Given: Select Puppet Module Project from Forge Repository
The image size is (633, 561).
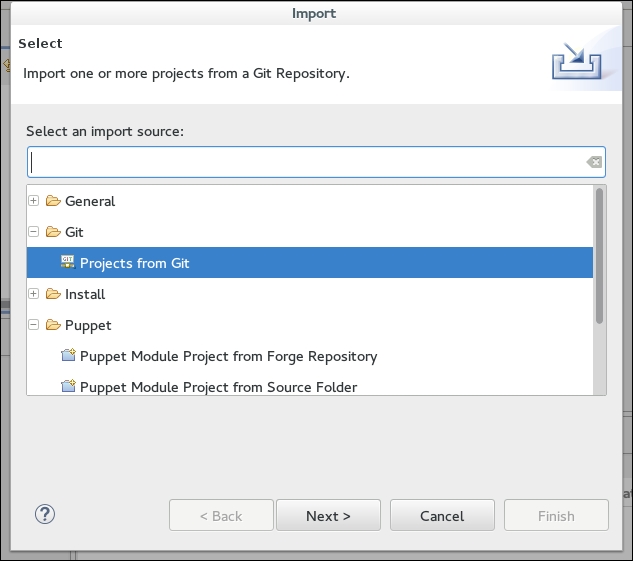Looking at the screenshot, I should [228, 356].
